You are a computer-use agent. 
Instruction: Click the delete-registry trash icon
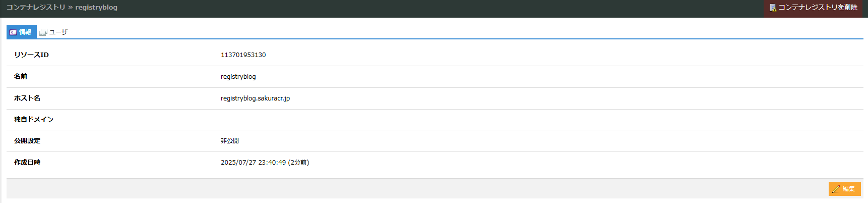pyautogui.click(x=773, y=8)
